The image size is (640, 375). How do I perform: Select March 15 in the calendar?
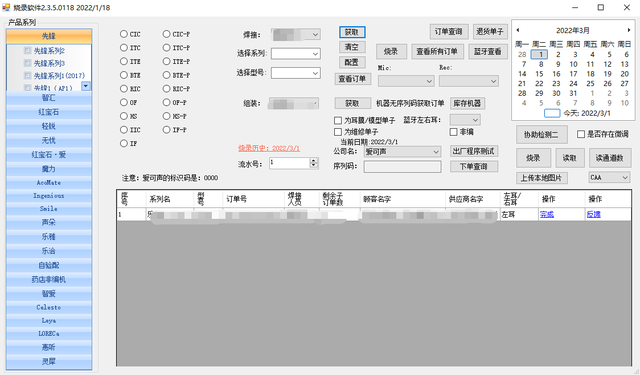click(x=540, y=74)
